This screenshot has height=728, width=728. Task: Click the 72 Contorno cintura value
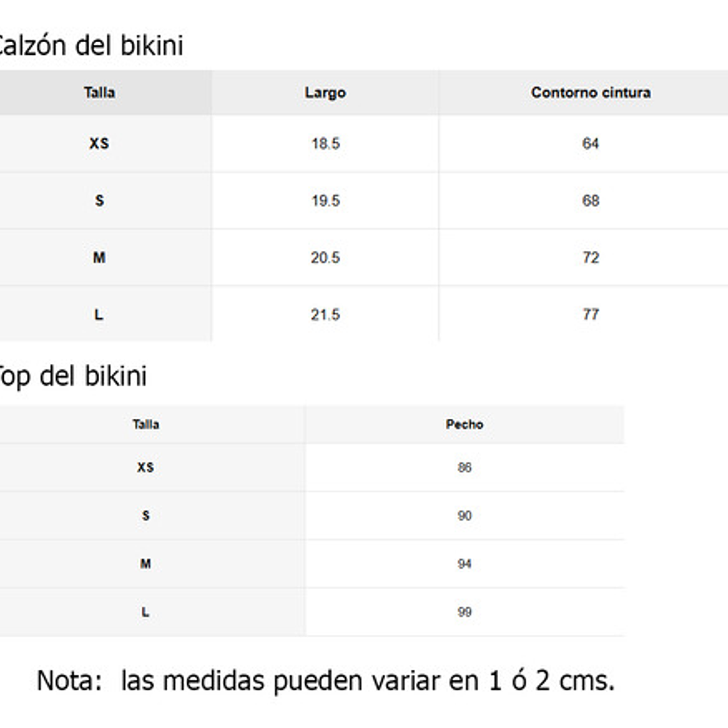(x=590, y=257)
